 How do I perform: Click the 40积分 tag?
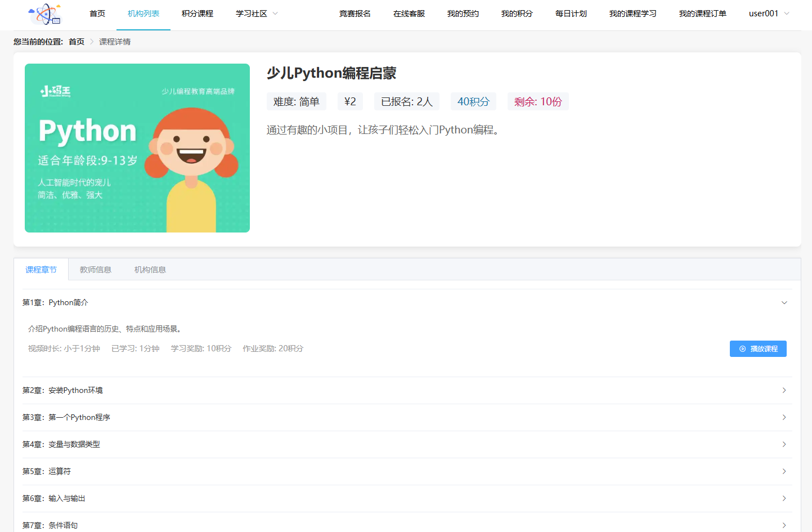pyautogui.click(x=473, y=101)
